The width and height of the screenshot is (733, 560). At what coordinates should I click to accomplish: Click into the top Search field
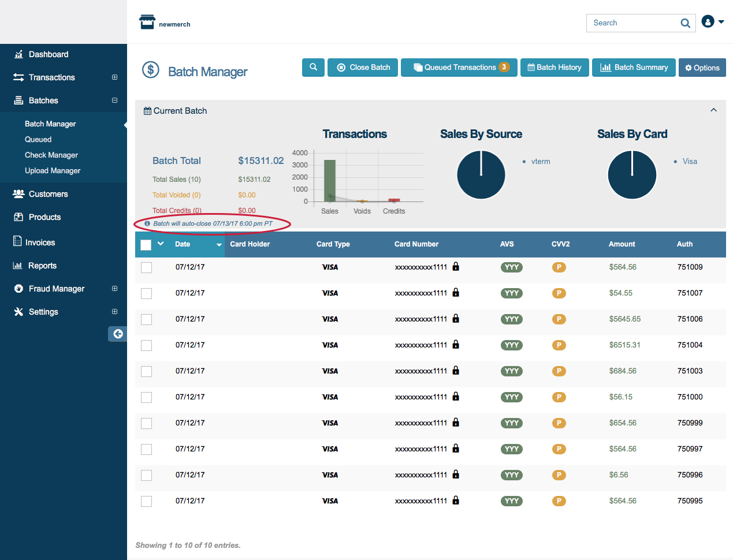(632, 23)
